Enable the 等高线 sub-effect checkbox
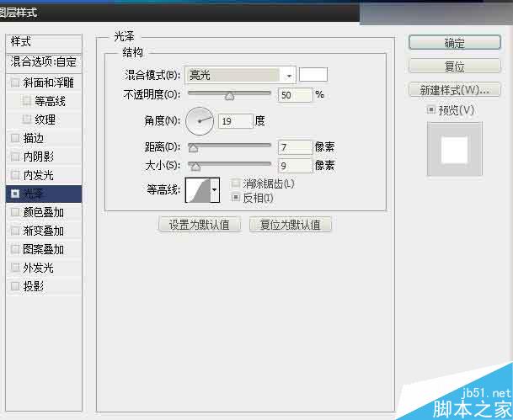The width and height of the screenshot is (513, 420). pos(26,101)
